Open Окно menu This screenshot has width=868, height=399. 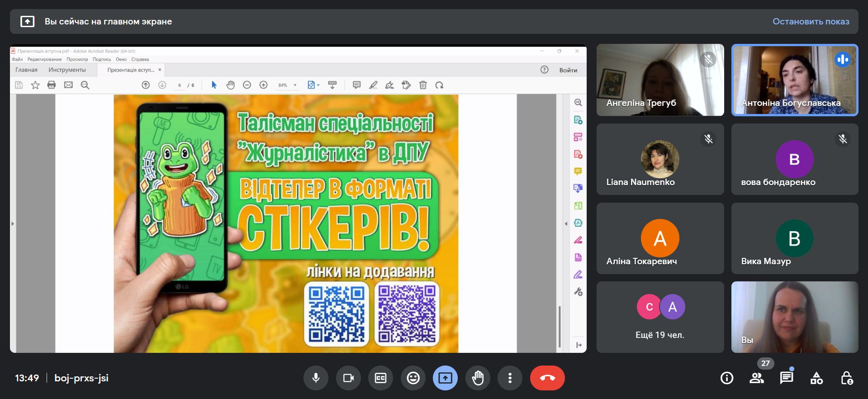coord(121,59)
